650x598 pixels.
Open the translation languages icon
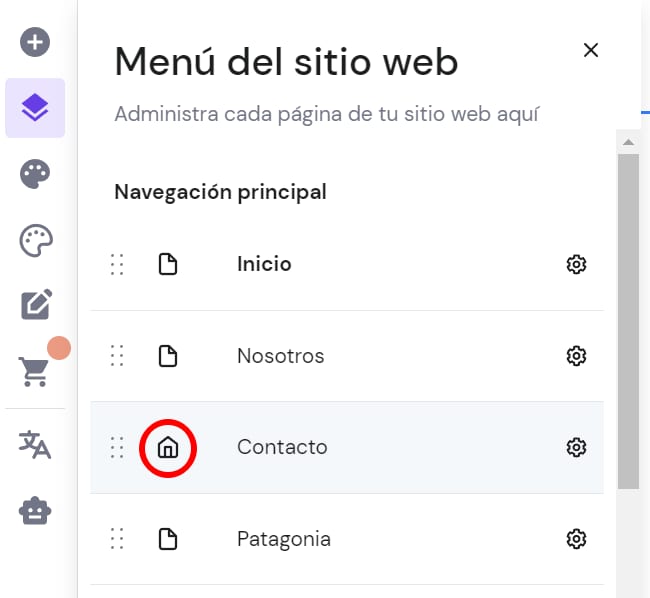(35, 445)
